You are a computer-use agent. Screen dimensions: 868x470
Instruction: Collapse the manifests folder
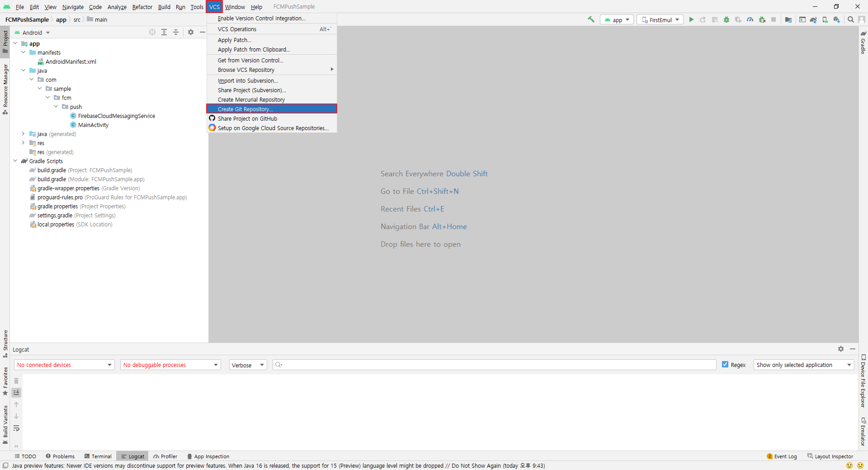pos(24,52)
